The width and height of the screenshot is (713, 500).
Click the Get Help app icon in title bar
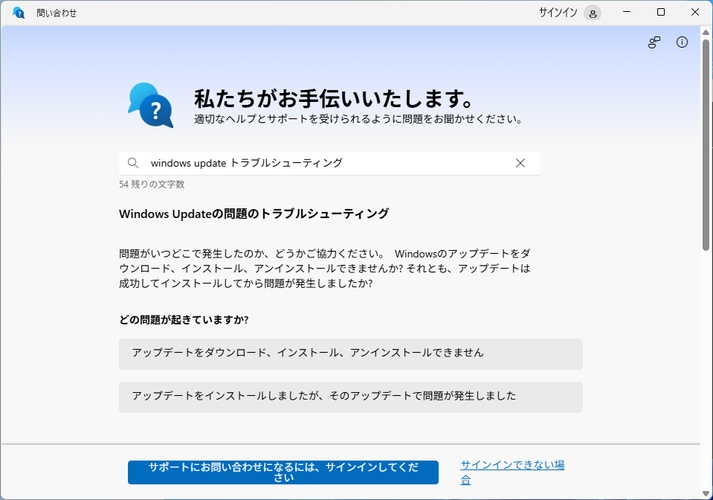pos(19,13)
